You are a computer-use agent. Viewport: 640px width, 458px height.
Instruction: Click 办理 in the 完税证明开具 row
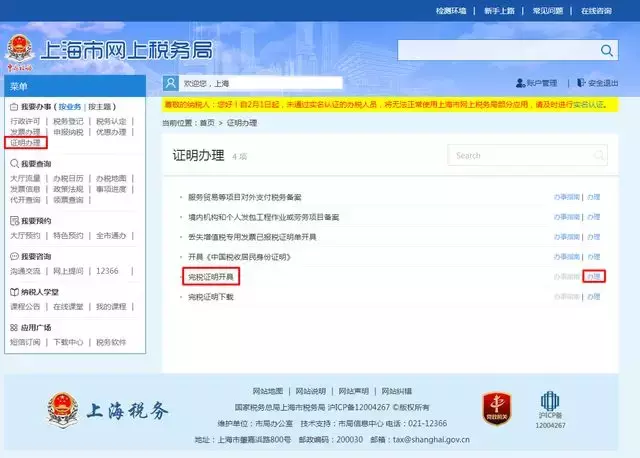click(x=593, y=277)
